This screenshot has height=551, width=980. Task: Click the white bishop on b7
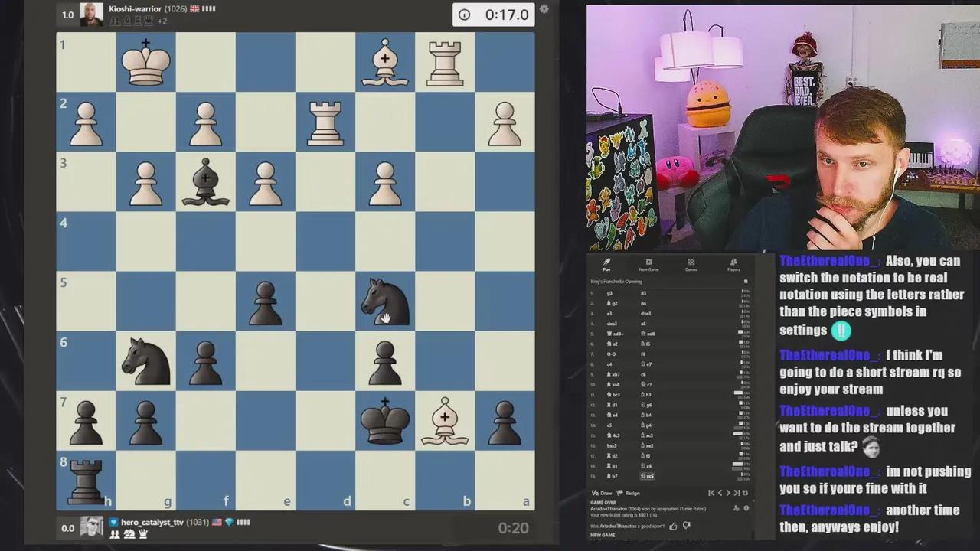tap(445, 420)
